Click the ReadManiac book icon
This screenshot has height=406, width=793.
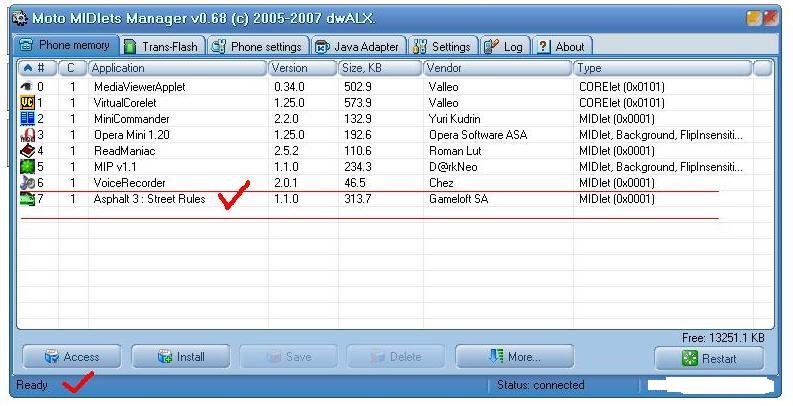point(27,151)
